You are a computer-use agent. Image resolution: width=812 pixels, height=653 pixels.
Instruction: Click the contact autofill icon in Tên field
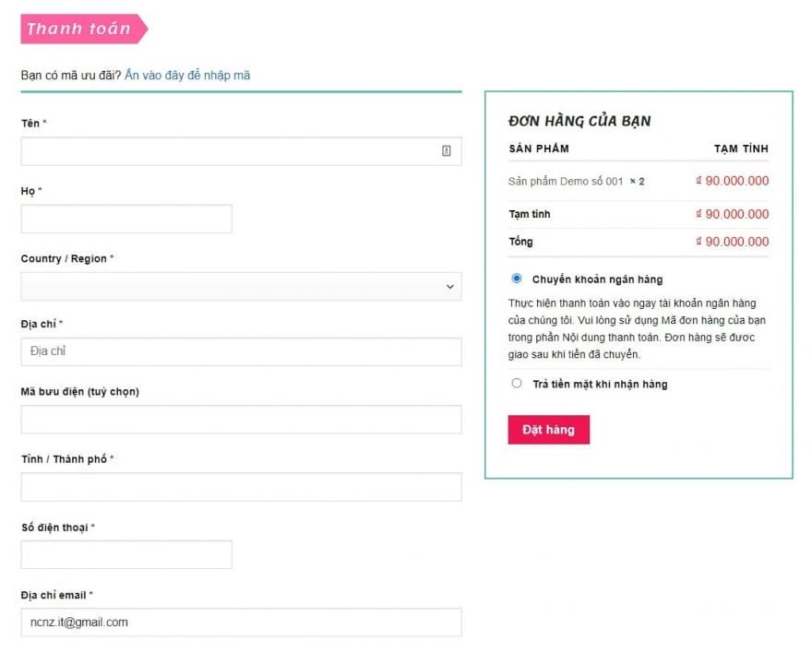coord(446,150)
